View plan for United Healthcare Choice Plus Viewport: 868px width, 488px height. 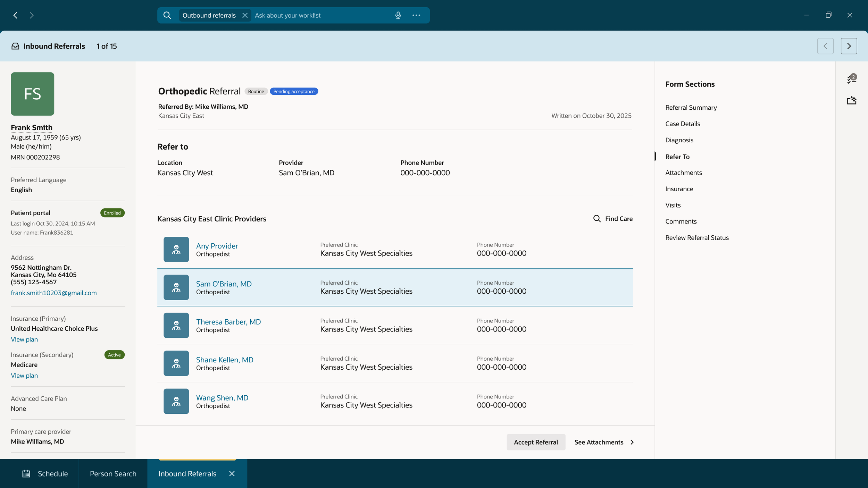(24, 339)
